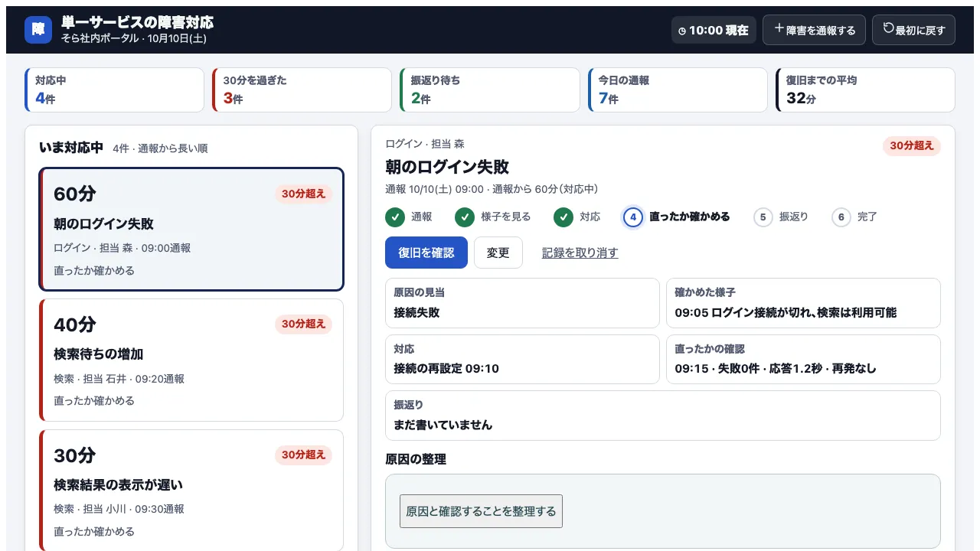Open the 復旧までの平均 32分 card
Image resolution: width=980 pixels, height=551 pixels.
[865, 90]
